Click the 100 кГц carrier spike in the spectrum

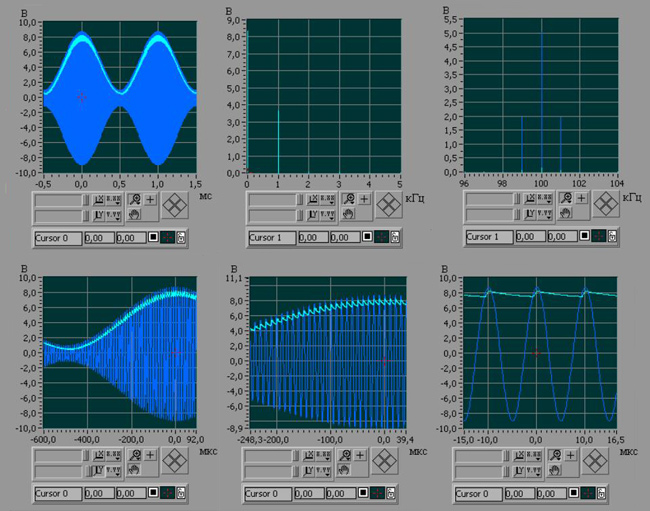pos(541,102)
